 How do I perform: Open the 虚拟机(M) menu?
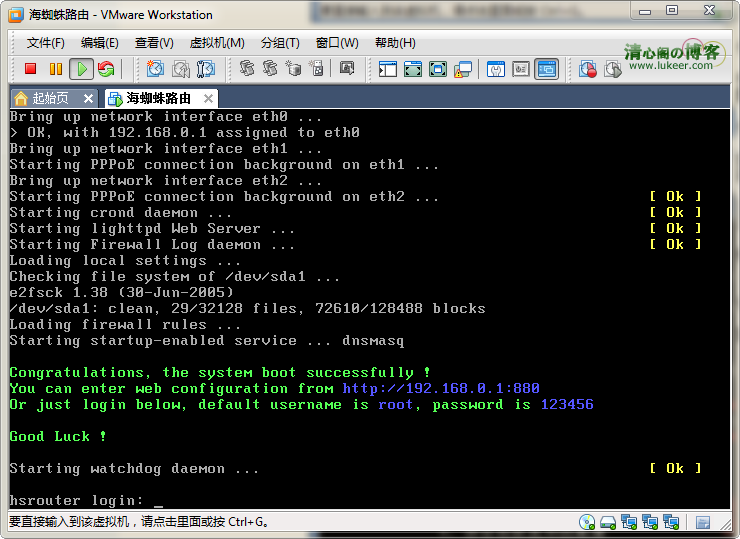click(217, 43)
